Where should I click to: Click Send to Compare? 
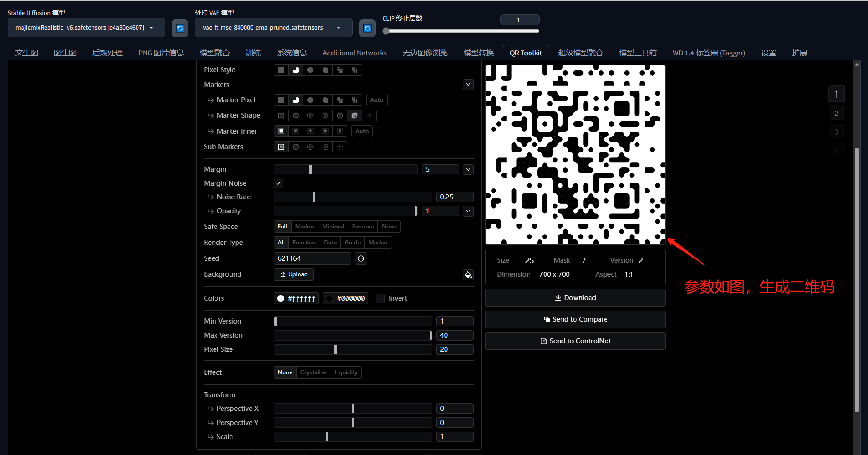[576, 319]
